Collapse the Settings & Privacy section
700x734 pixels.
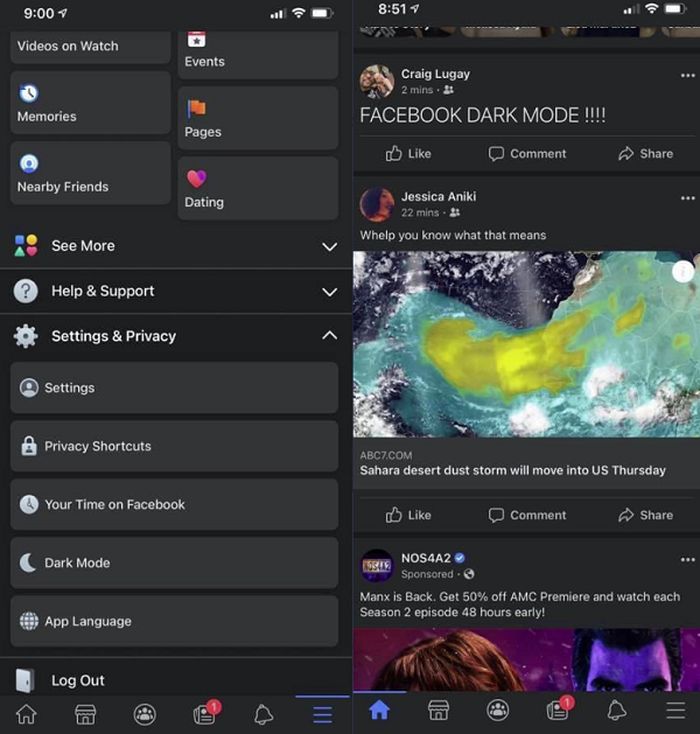(176, 336)
